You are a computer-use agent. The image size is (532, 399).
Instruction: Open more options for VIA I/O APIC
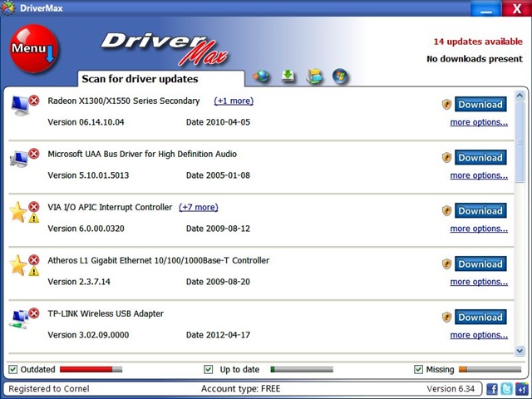479,229
